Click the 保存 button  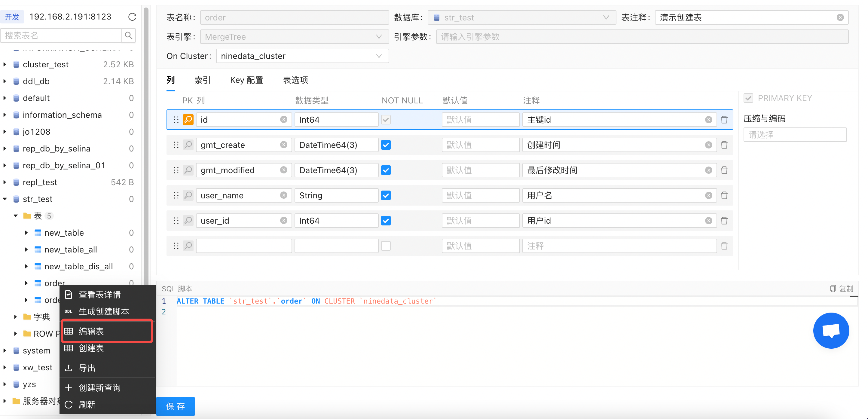(175, 406)
